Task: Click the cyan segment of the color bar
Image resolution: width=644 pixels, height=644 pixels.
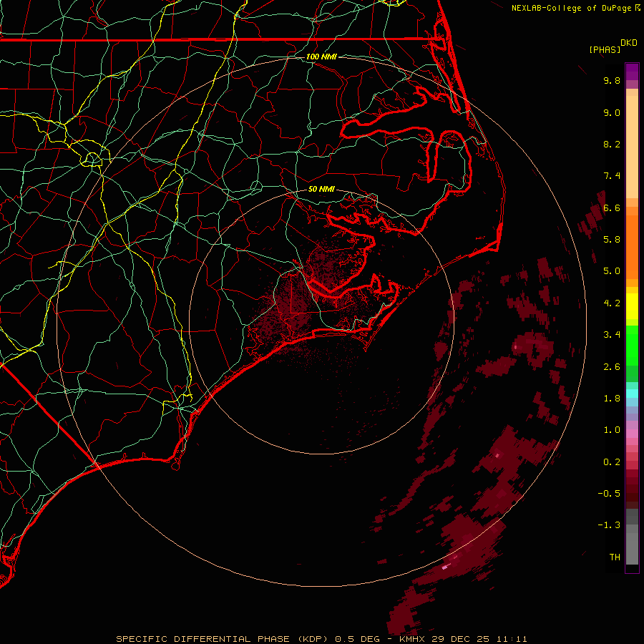Action: click(632, 394)
